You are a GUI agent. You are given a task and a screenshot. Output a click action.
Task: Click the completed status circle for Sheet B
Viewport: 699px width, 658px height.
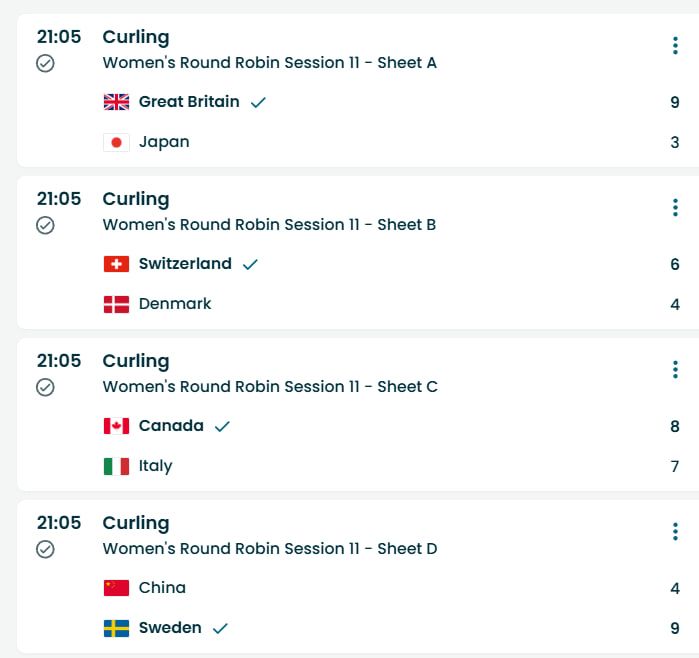click(45, 225)
